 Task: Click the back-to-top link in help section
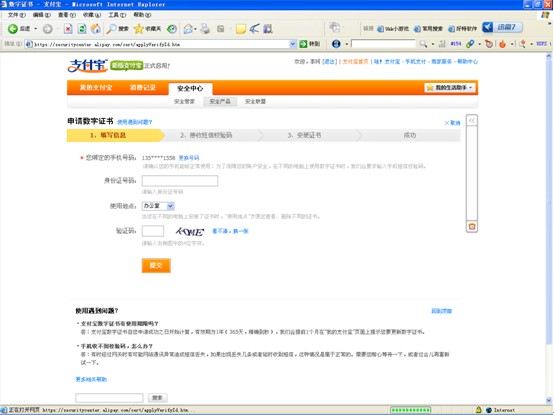(x=441, y=311)
